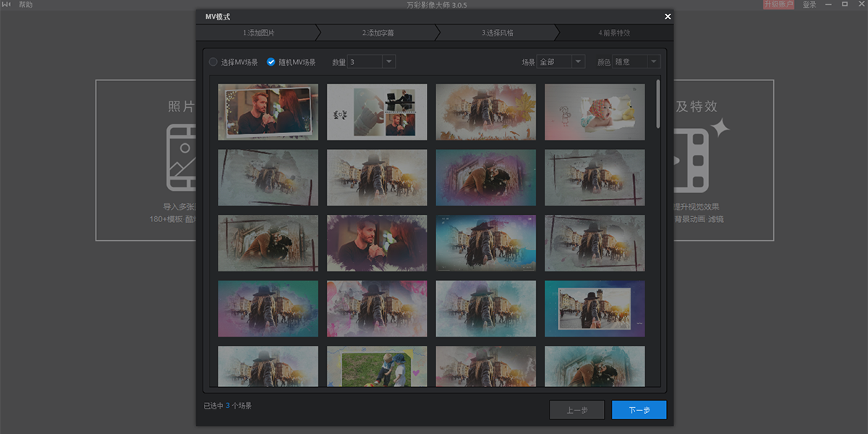Select the 选择MV场景 radio button
The height and width of the screenshot is (434, 868).
coord(213,62)
